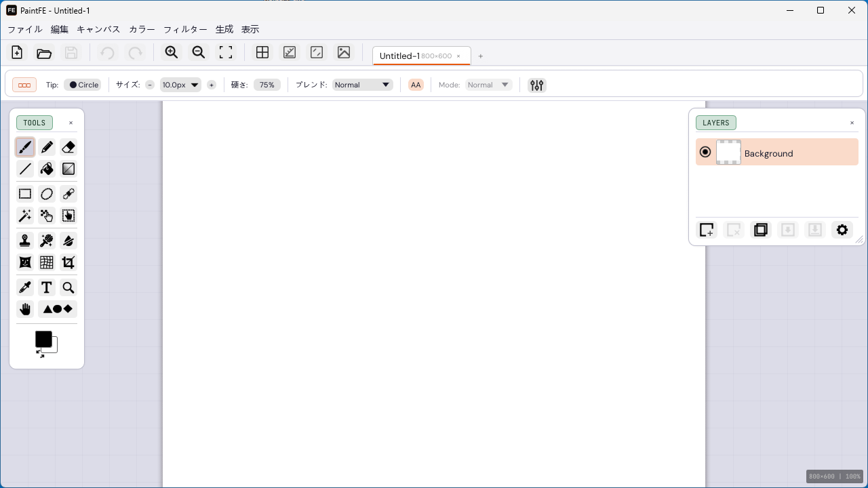
Task: Select the Eraser tool
Action: click(68, 147)
